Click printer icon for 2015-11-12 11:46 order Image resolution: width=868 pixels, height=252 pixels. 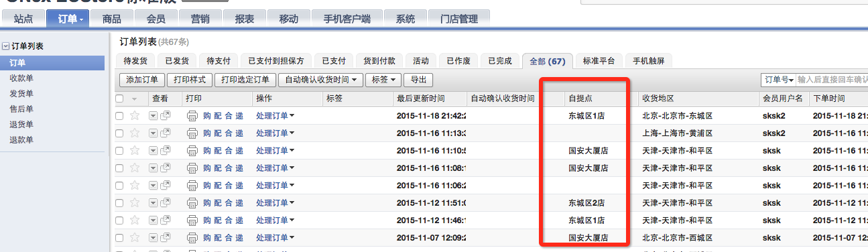pyautogui.click(x=192, y=220)
